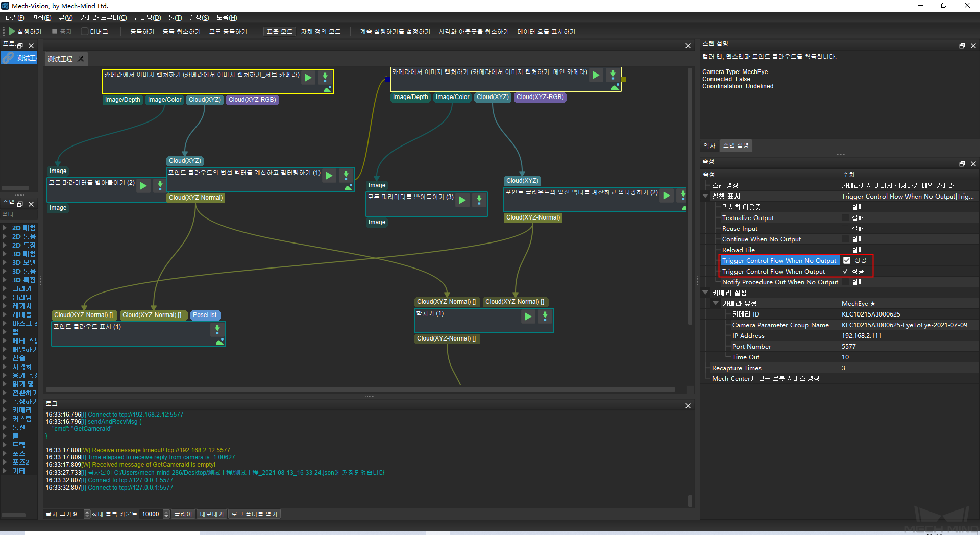Close the 测试工程 graph tab

81,59
